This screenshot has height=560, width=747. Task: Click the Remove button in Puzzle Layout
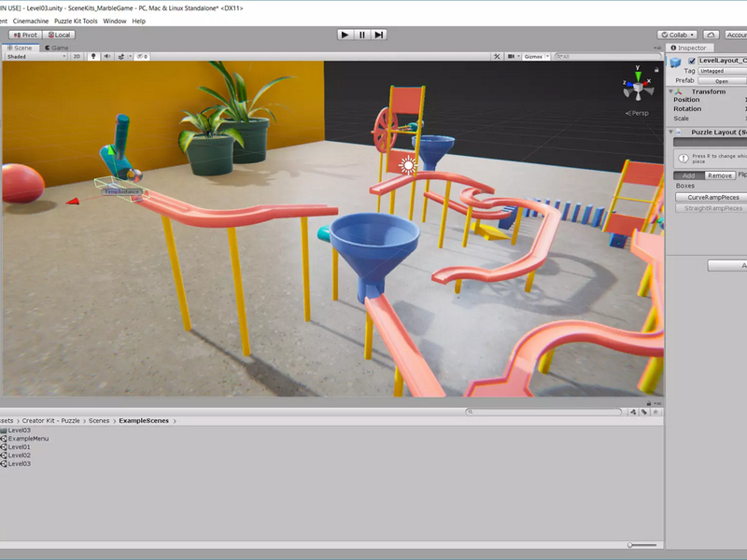(x=719, y=175)
